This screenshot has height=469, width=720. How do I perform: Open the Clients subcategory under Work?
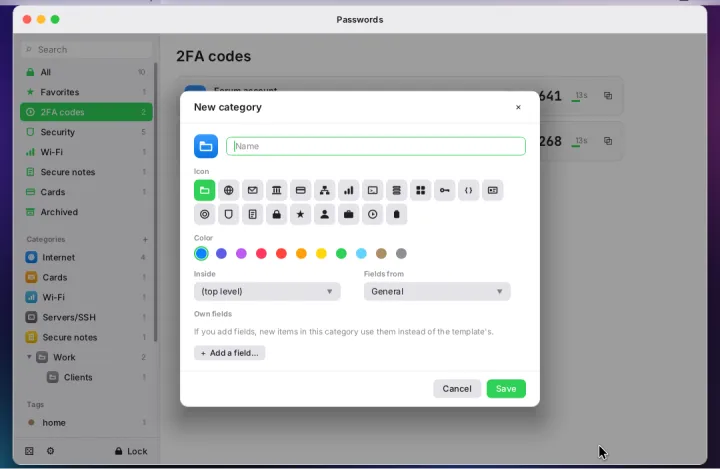[86, 377]
